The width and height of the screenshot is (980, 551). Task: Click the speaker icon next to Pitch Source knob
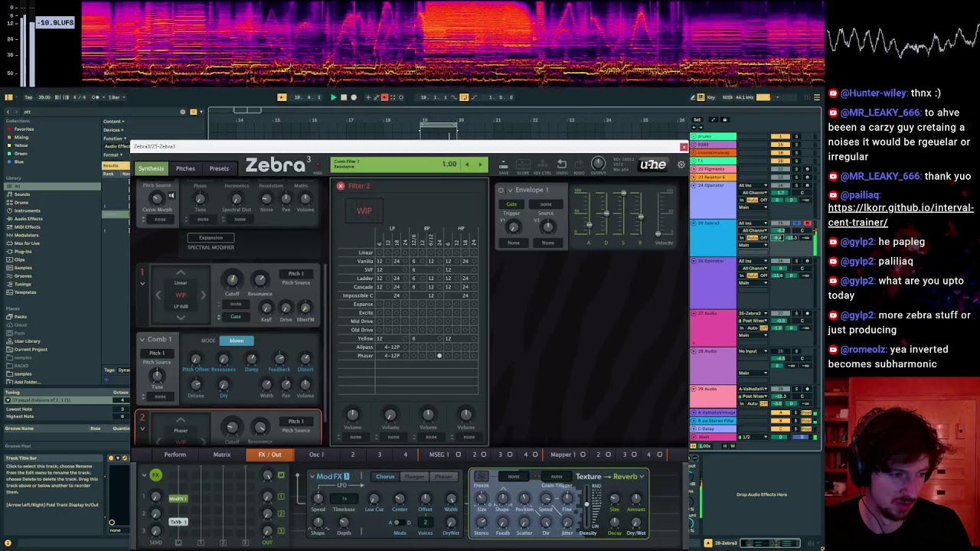coord(171,196)
